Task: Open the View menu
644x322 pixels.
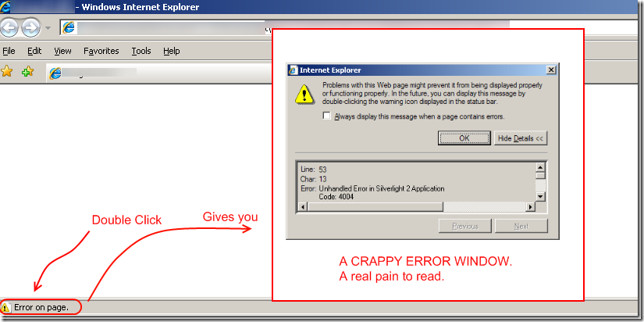Action: [x=63, y=51]
